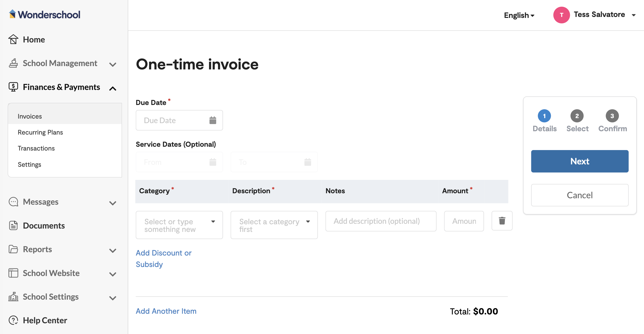Click the One-time invoice heading

[x=197, y=65]
